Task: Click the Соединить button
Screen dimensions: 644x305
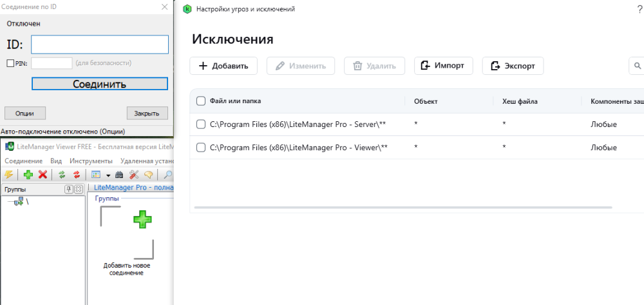Action: (x=100, y=84)
